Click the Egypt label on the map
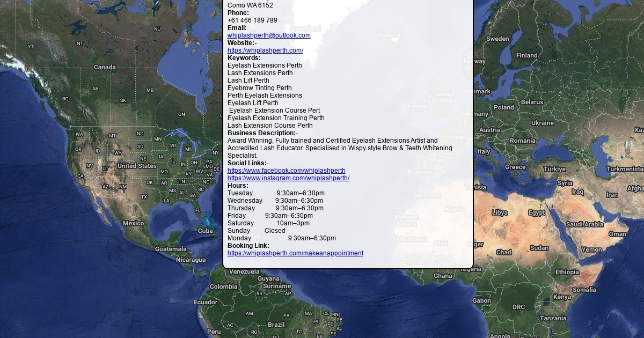 (536, 213)
